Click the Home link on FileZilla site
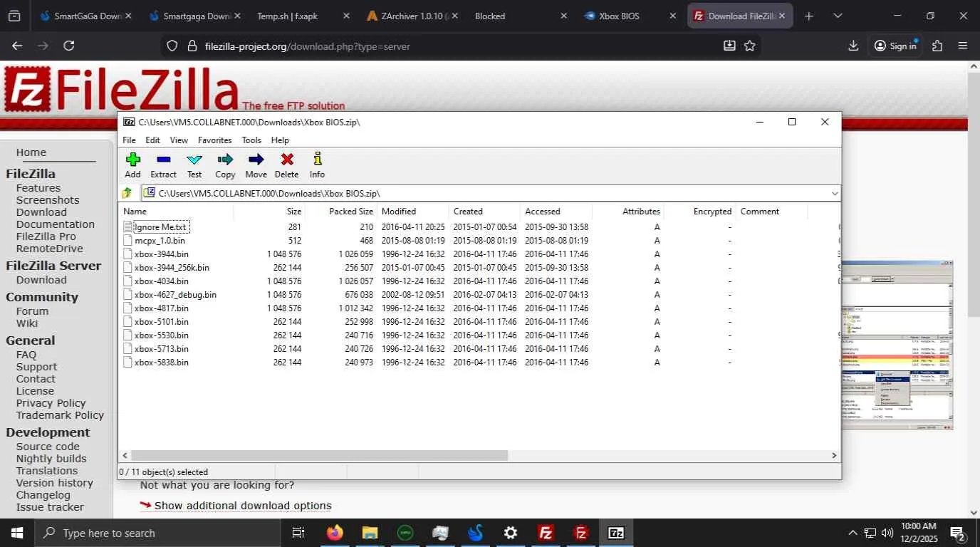Screen dimensions: 980x547 pos(31,152)
